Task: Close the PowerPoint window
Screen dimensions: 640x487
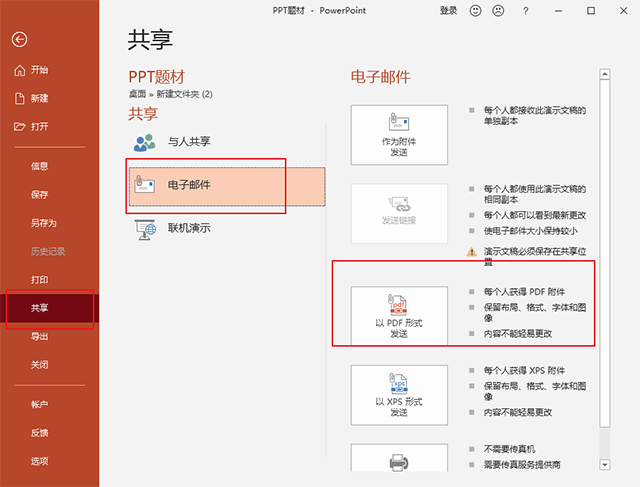Action: (x=623, y=11)
